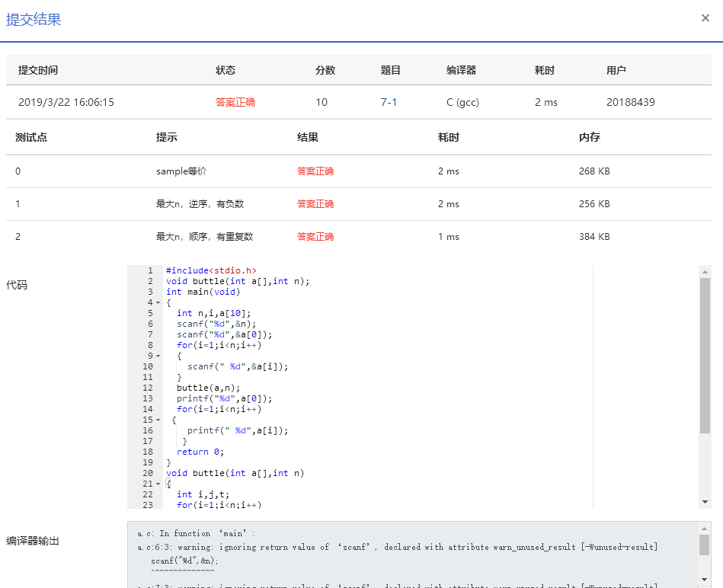The height and width of the screenshot is (588, 723).
Task: Click the red 答案正确 submission status
Action: (x=235, y=102)
